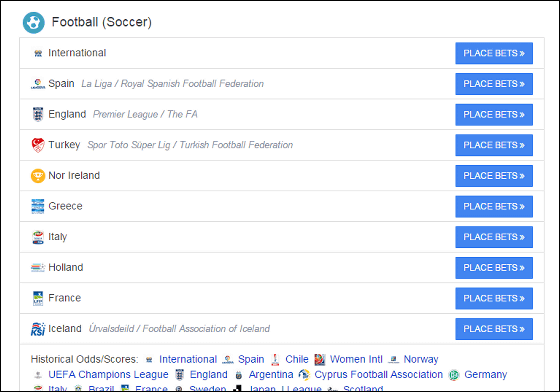The width and height of the screenshot is (560, 392).
Task: Click the Nor Ireland trophy icon
Action: [x=38, y=176]
